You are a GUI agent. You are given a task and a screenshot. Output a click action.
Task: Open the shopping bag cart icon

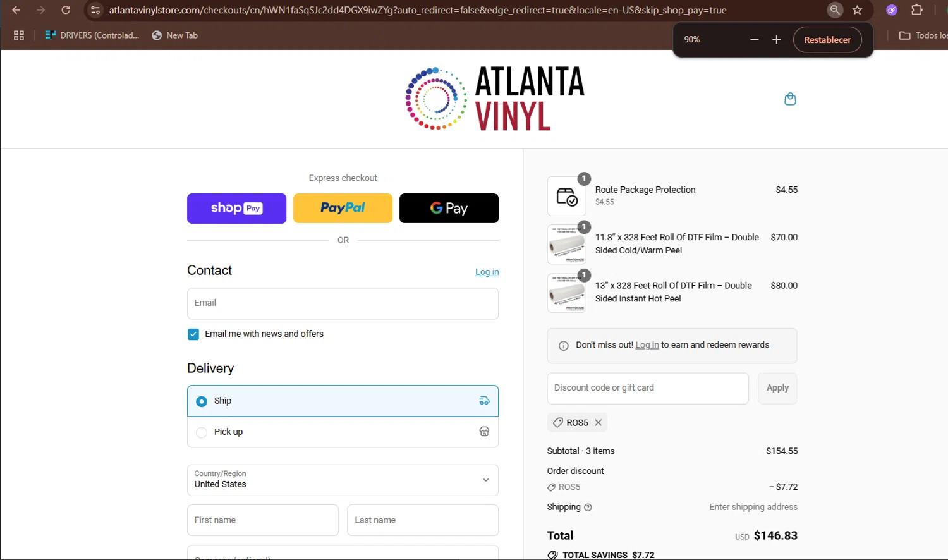click(x=790, y=99)
